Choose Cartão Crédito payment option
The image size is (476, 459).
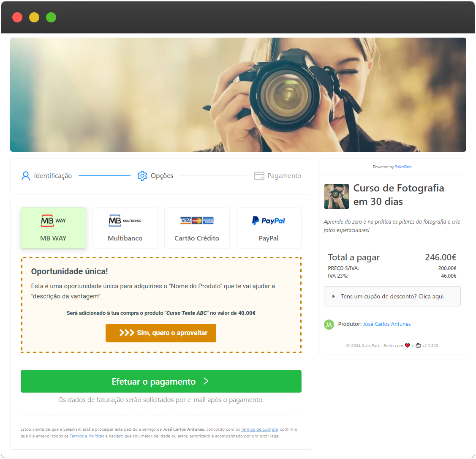197,238
